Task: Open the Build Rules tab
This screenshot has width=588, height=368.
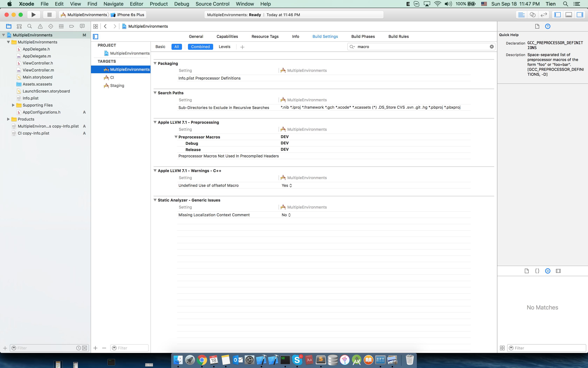Action: 398,36
